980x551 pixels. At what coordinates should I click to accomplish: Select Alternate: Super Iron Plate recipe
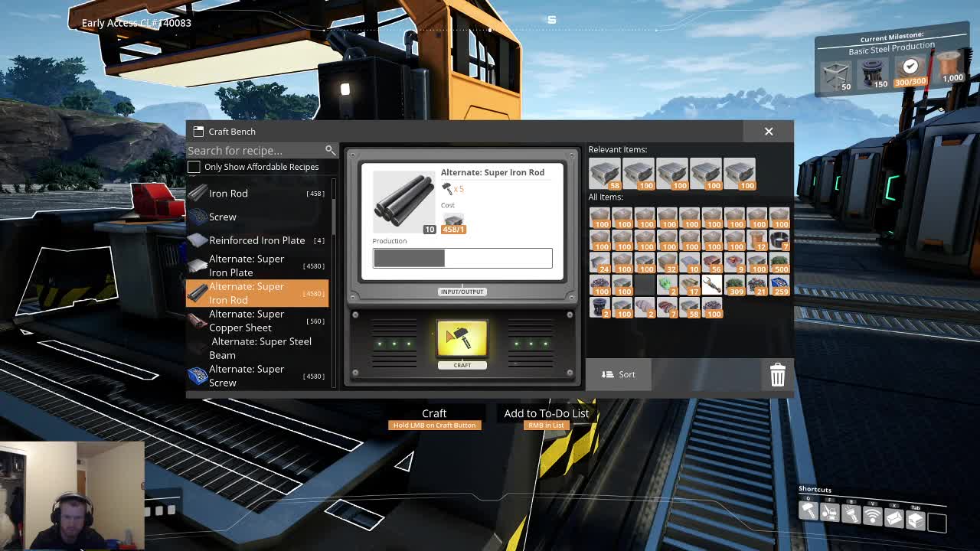[257, 266]
